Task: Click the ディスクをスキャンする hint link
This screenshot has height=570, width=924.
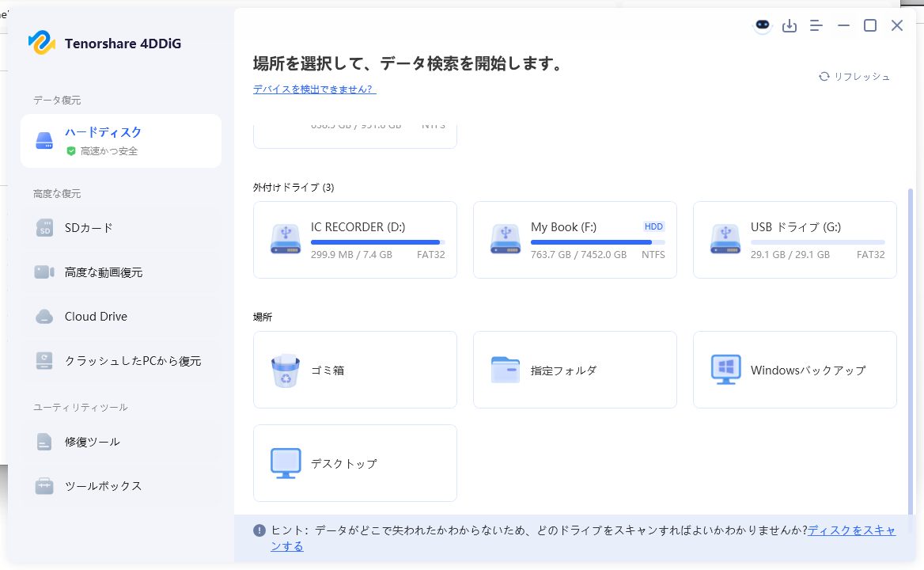Action: click(851, 531)
